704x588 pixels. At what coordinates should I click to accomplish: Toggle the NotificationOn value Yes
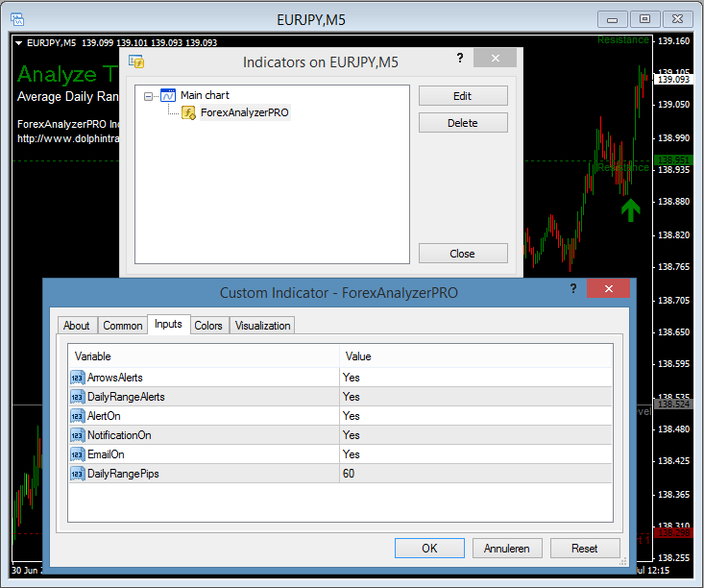(475, 435)
